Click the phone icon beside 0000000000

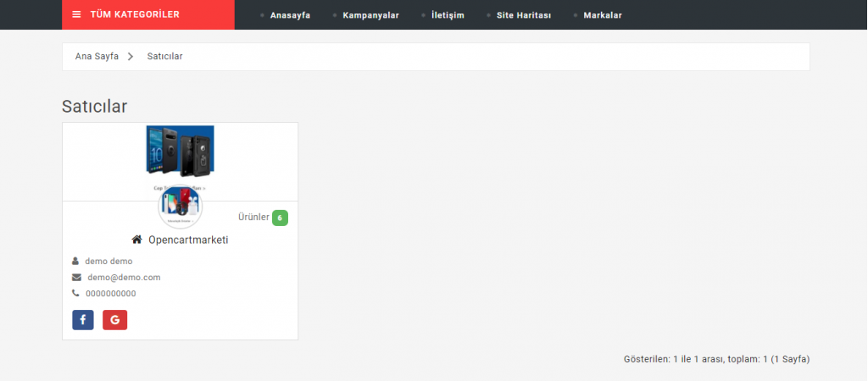point(75,293)
